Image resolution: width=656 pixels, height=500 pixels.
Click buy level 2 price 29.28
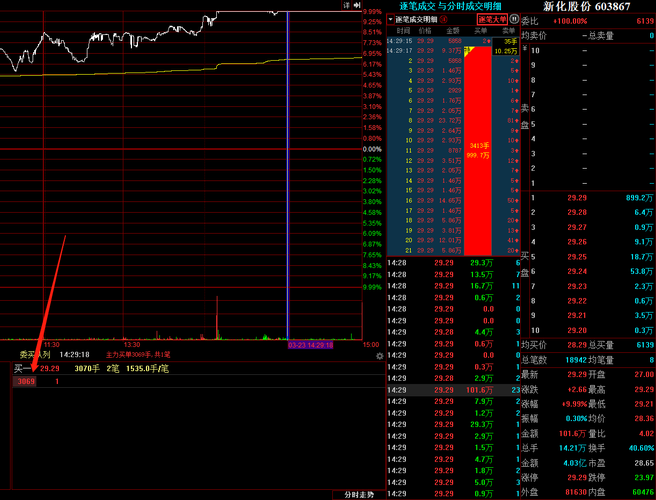tap(577, 213)
